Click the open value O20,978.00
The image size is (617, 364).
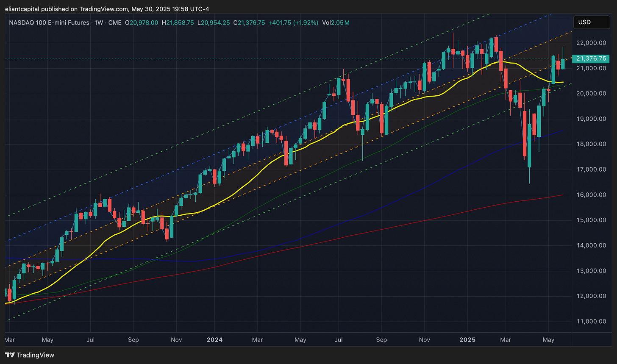[141, 22]
